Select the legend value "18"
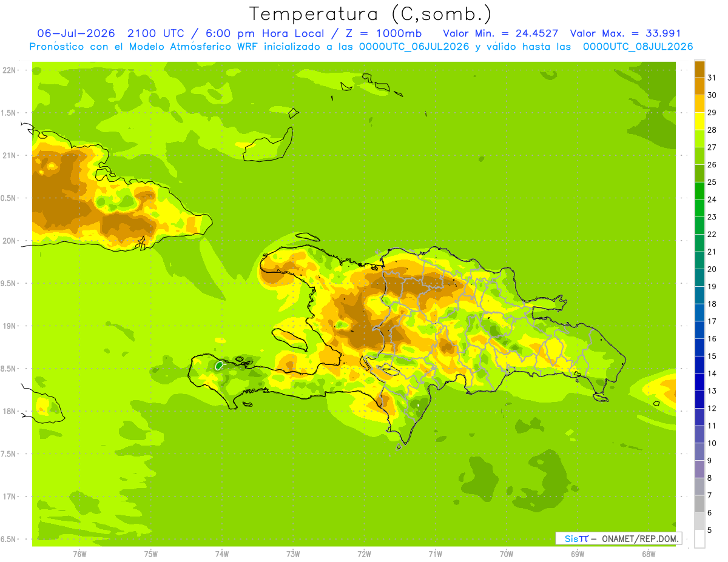This screenshot has width=728, height=562. [712, 304]
